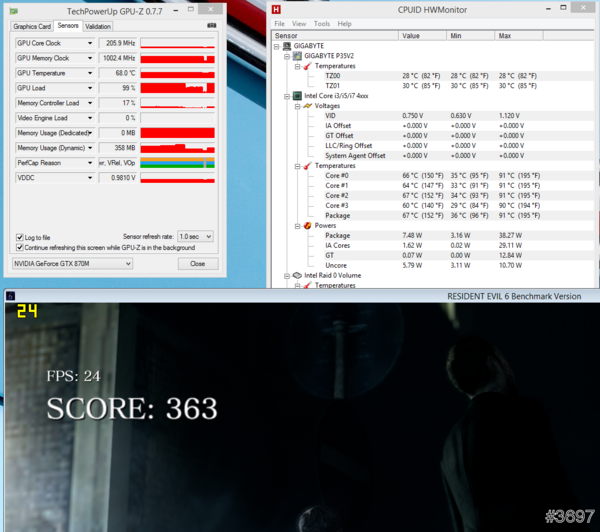The image size is (600, 532).
Task: Collapse the Intel Raid 0 Volume node
Action: [287, 276]
